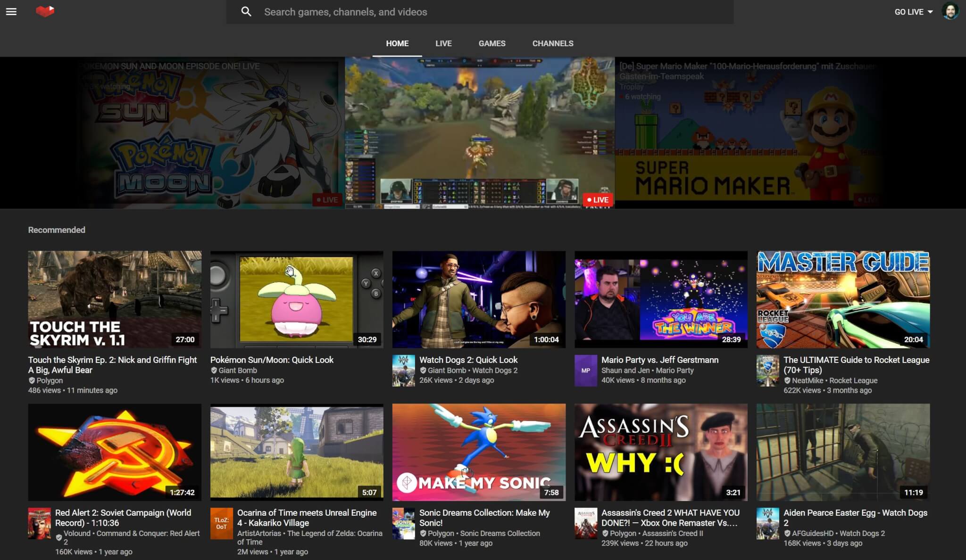The image size is (966, 560).
Task: Open Red Alert 2: Soviet Campaign title
Action: [123, 518]
